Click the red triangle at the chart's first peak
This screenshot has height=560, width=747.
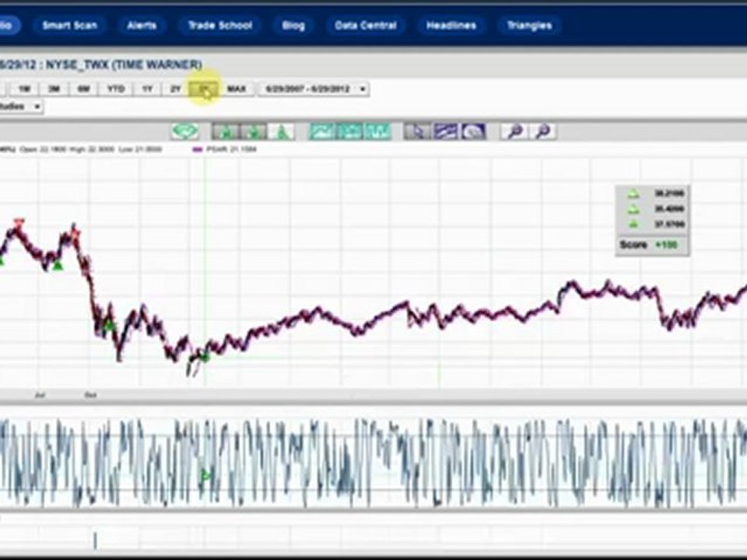(x=19, y=222)
